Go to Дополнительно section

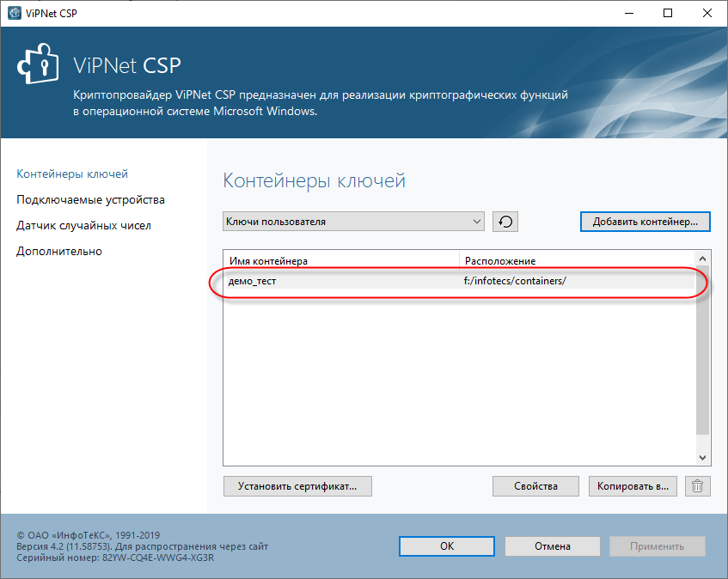[x=59, y=252]
